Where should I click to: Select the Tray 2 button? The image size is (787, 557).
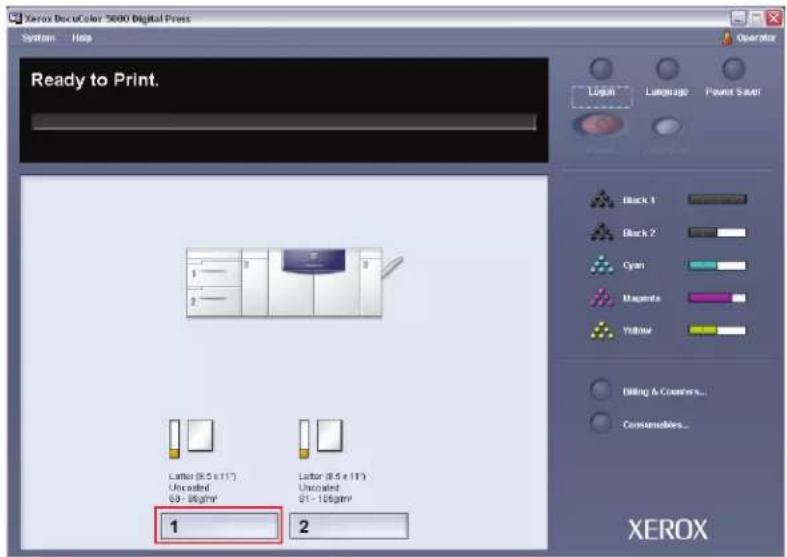[x=349, y=526]
